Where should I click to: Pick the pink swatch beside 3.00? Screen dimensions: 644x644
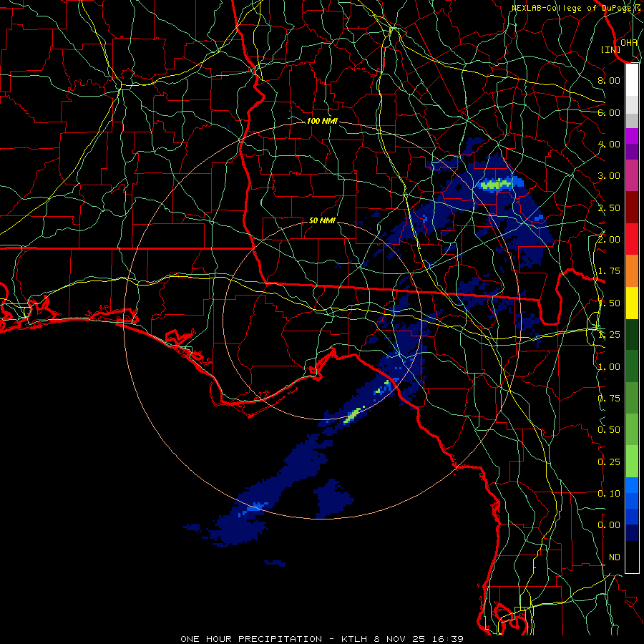click(x=632, y=175)
